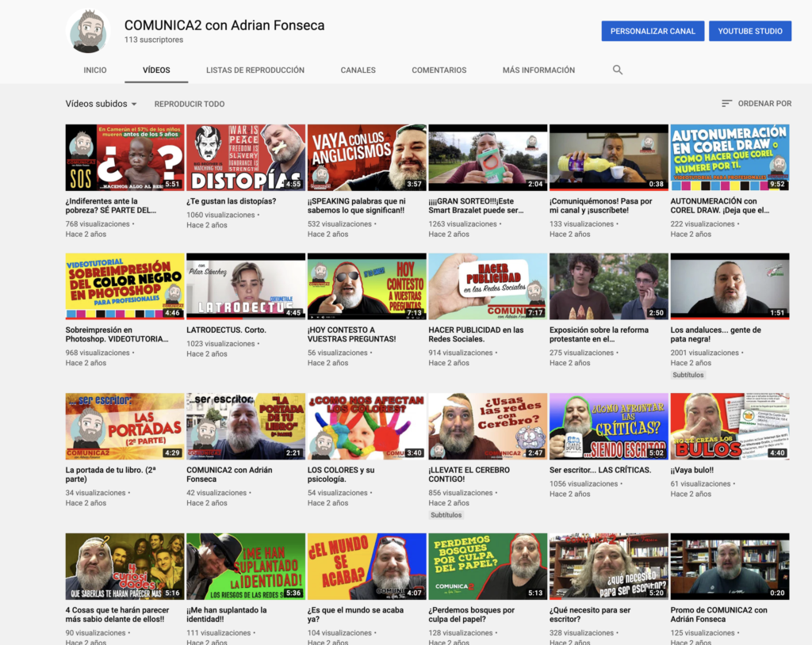Open the ¡¡Vaya bulo!! video thumbnail
812x645 pixels.
(x=730, y=426)
